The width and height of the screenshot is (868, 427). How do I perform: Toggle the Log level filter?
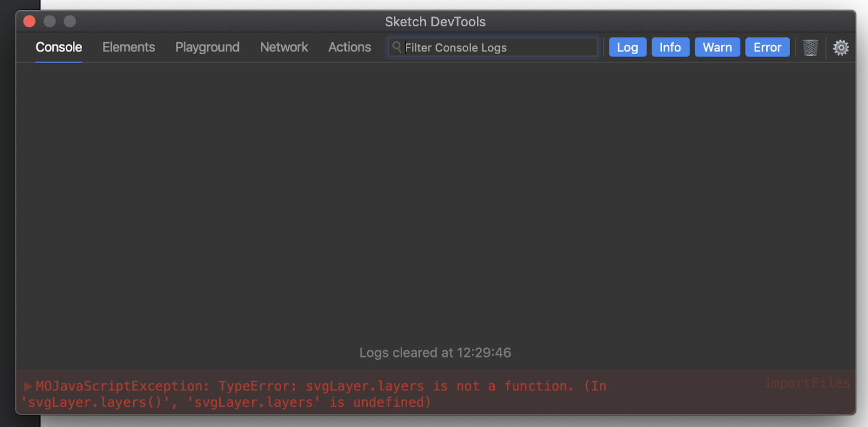(627, 47)
